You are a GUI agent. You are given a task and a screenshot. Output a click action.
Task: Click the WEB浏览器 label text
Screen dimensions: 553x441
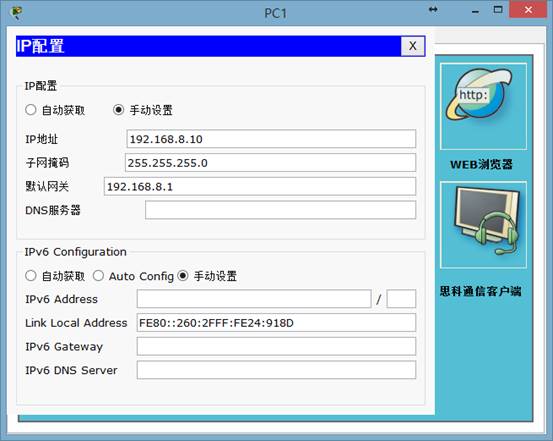(x=481, y=164)
